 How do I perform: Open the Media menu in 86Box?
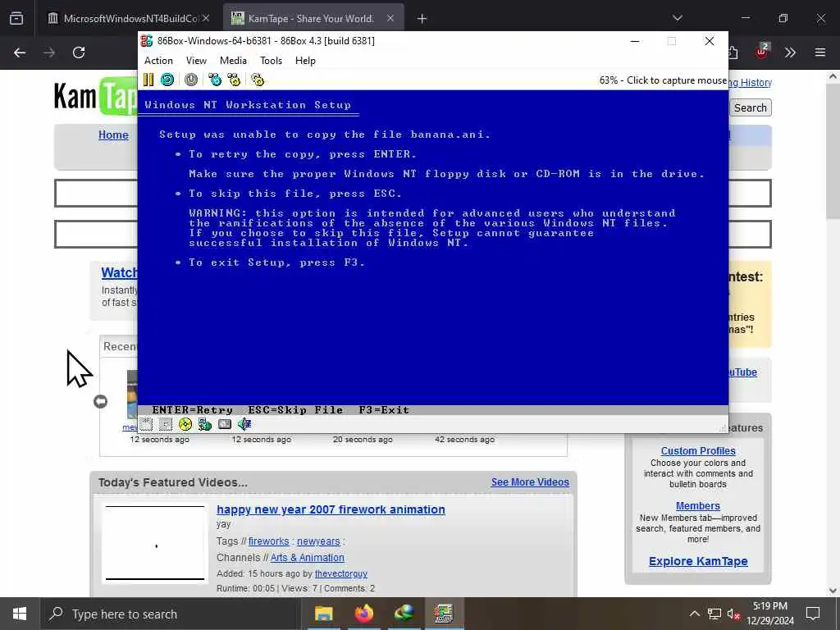pyautogui.click(x=233, y=61)
